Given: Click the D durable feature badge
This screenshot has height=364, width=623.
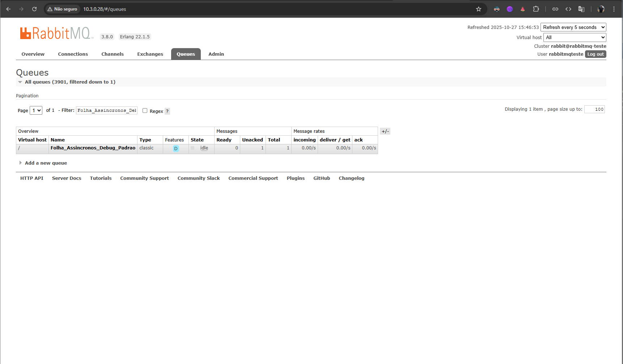Looking at the screenshot, I should click(x=176, y=148).
